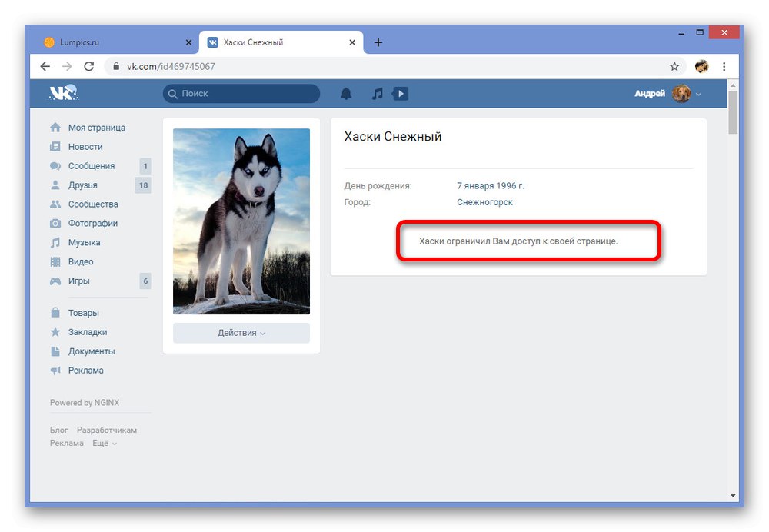Open Фотографии in sidebar

93,223
